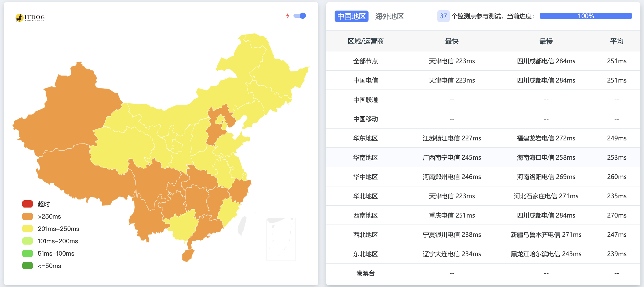Click the 247ms average for 西北地区
Viewport: 644px width, 287px height.
617,235
